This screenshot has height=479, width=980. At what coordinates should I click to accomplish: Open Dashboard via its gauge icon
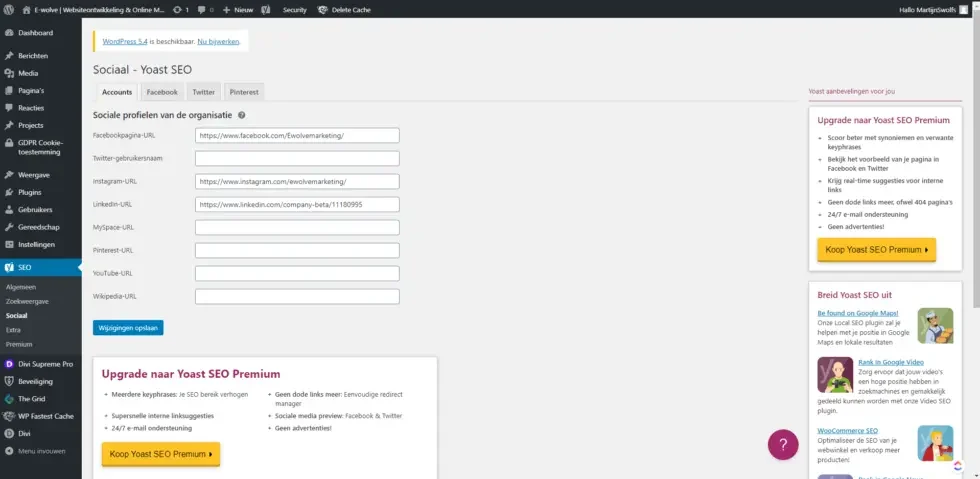pos(9,33)
